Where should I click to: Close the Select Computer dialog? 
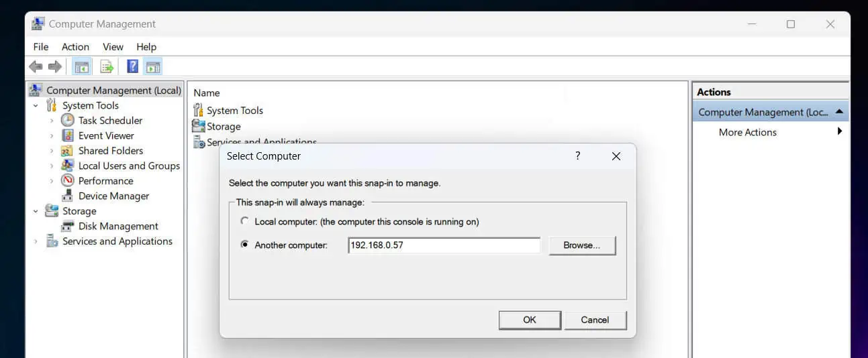tap(616, 156)
